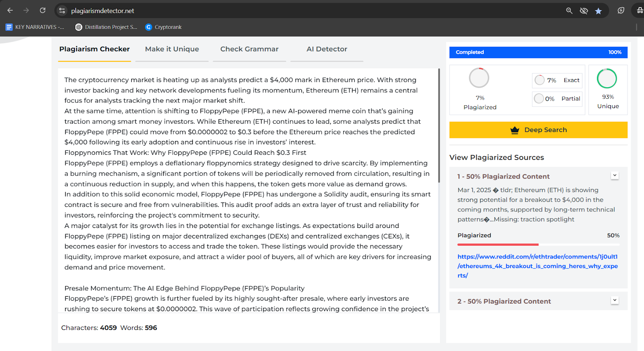This screenshot has height=351, width=644.
Task: Open Cryptorank bookmark
Action: click(x=163, y=27)
